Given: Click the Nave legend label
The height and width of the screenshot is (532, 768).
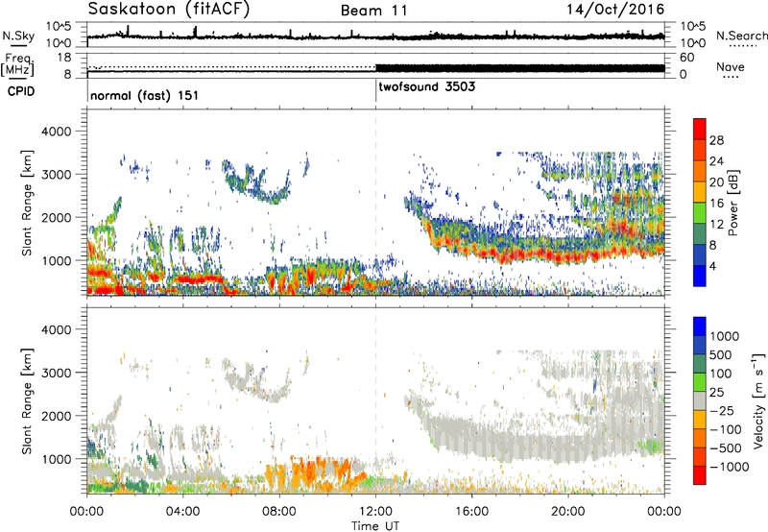Looking at the screenshot, I should pyautogui.click(x=731, y=66).
